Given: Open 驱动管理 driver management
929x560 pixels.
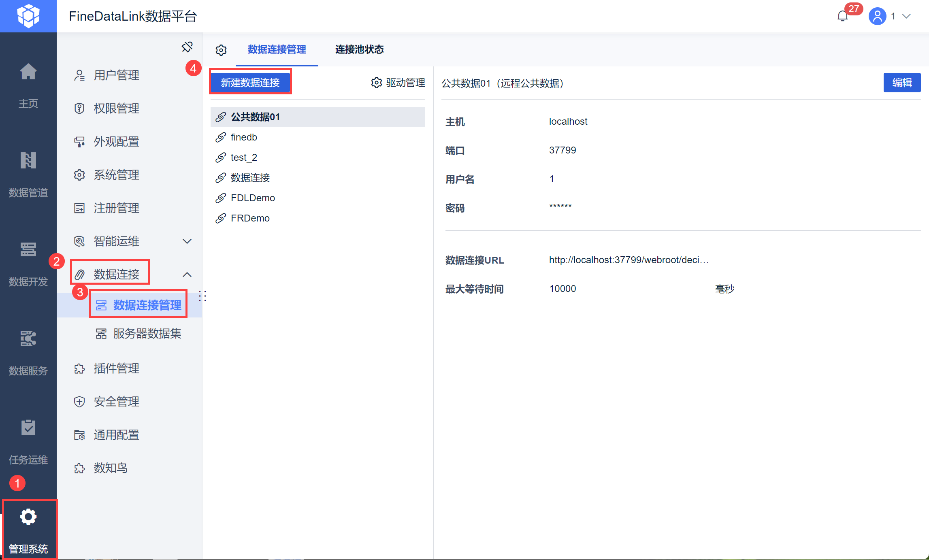Looking at the screenshot, I should [398, 83].
